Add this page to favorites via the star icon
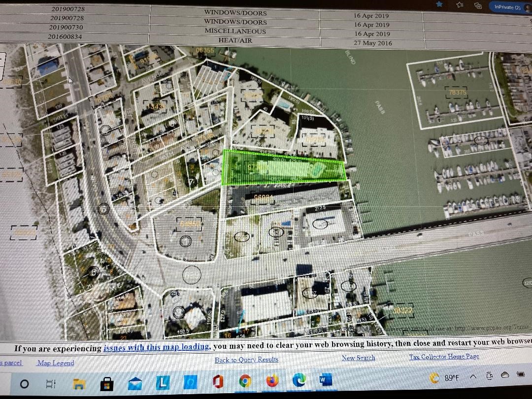 (x=439, y=5)
